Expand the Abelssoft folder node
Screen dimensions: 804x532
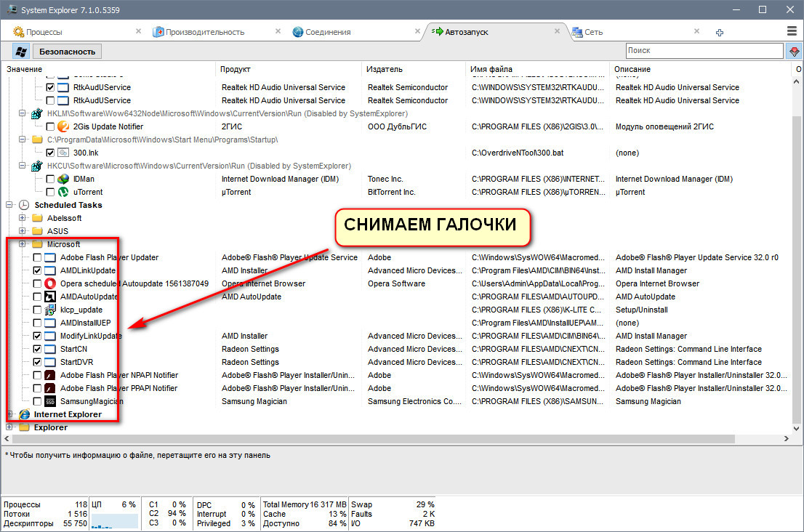22,218
